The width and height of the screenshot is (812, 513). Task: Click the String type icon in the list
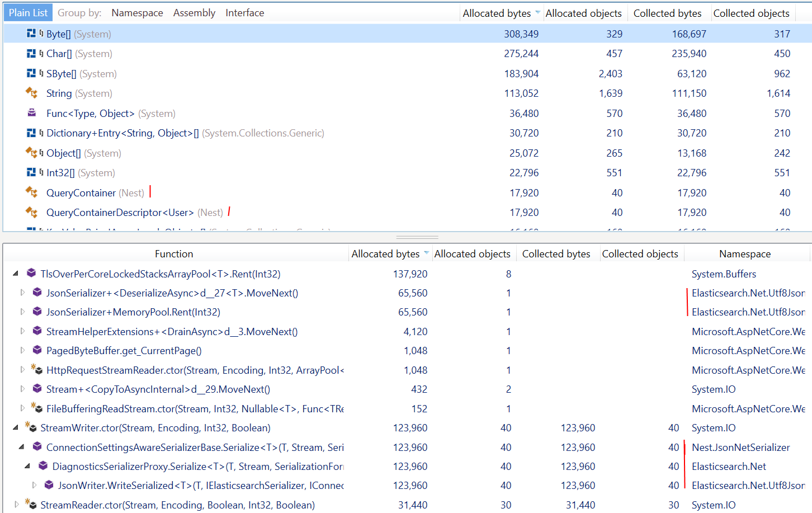click(32, 93)
